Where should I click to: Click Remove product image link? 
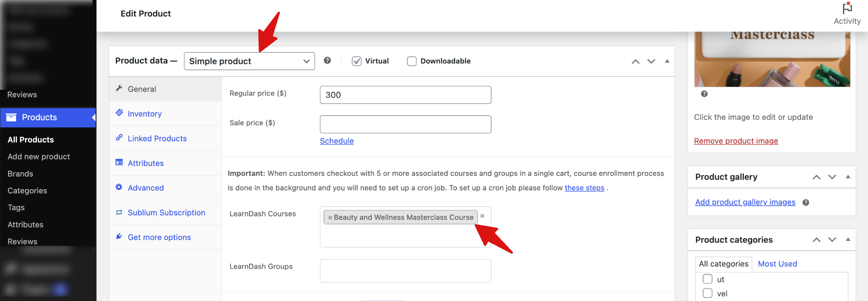pyautogui.click(x=736, y=141)
